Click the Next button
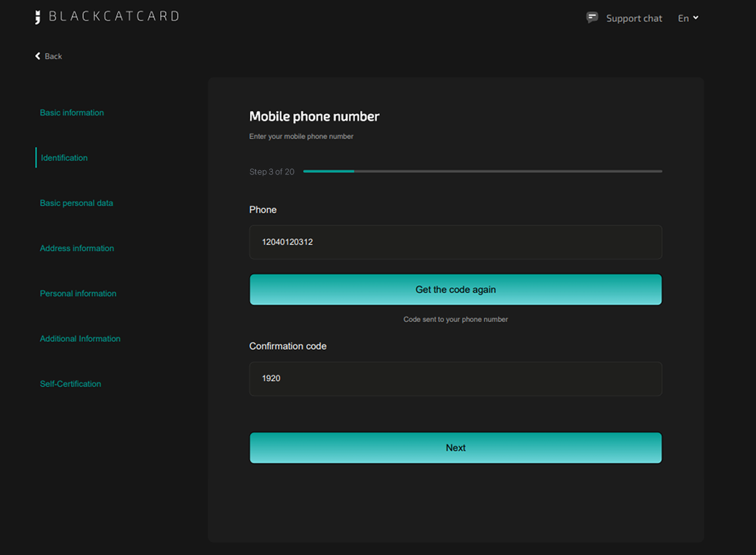Viewport: 756px width, 555px height. pyautogui.click(x=456, y=448)
